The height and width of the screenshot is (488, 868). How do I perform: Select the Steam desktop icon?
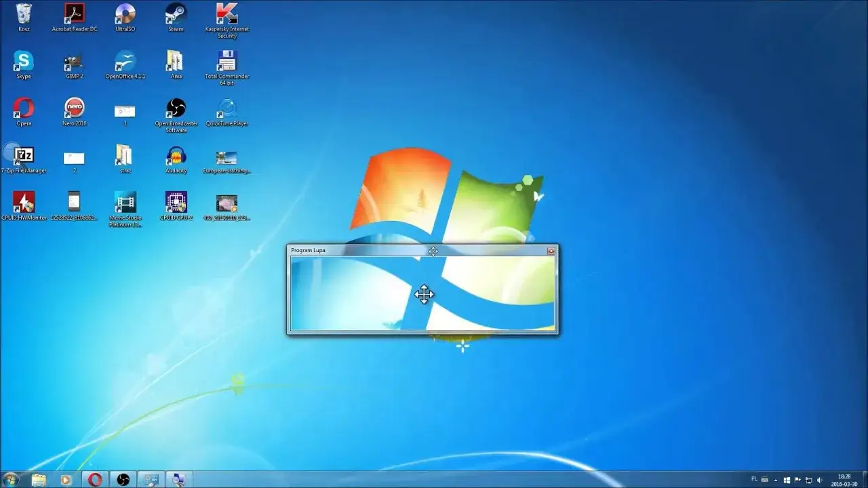(176, 14)
